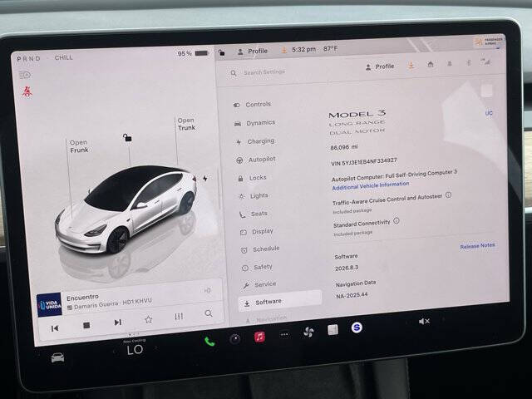Open the Dynamics settings menu

coord(254,123)
